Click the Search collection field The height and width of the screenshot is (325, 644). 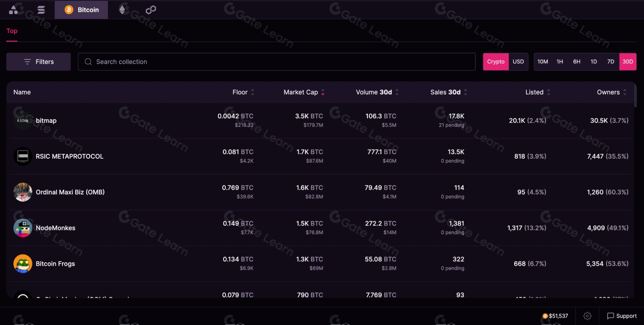click(276, 62)
